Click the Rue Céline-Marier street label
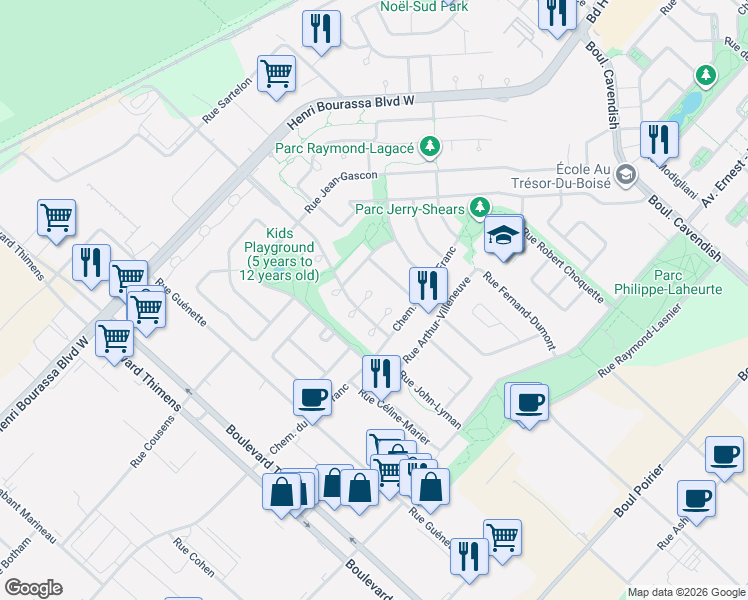This screenshot has width=748, height=600. tap(394, 417)
